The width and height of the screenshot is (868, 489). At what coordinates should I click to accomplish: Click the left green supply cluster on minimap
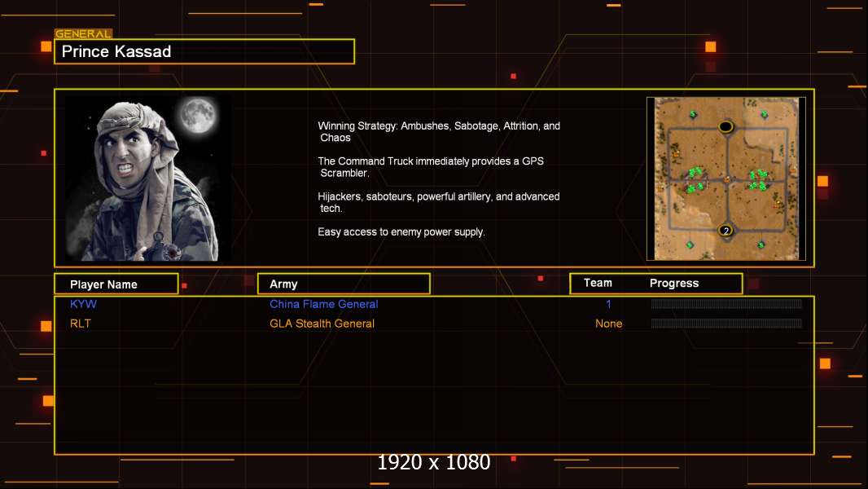pyautogui.click(x=694, y=180)
